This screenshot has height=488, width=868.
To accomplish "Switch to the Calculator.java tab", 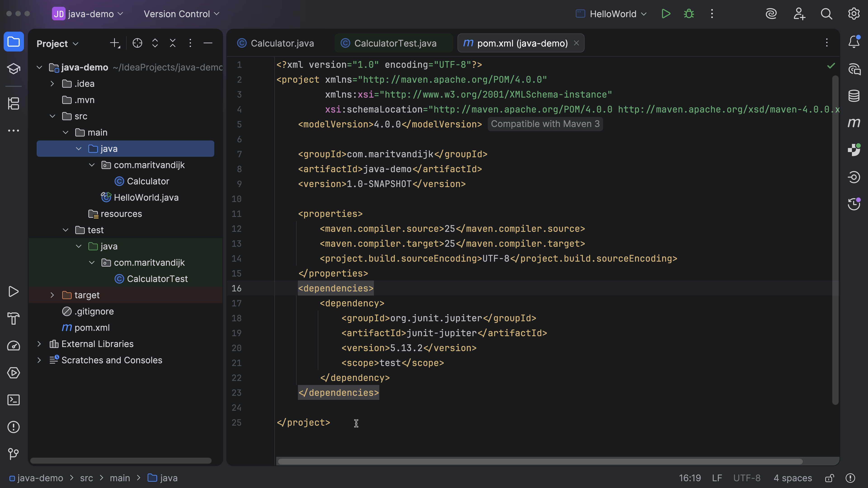I will [x=282, y=43].
